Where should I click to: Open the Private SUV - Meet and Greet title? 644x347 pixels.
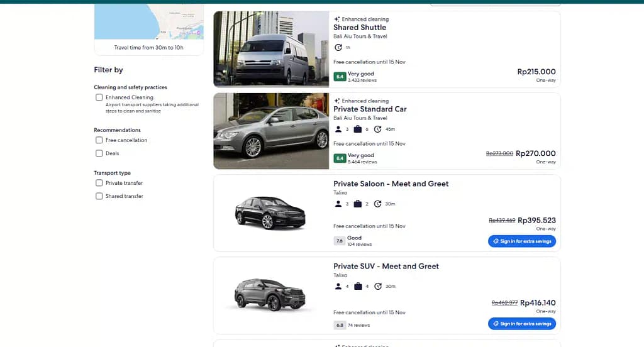click(386, 266)
